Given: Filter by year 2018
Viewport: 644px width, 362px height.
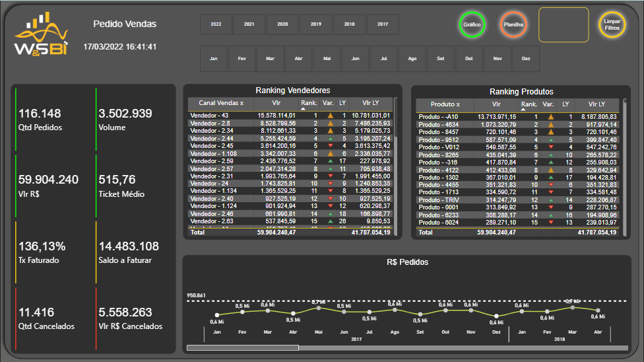Looking at the screenshot, I should point(350,24).
